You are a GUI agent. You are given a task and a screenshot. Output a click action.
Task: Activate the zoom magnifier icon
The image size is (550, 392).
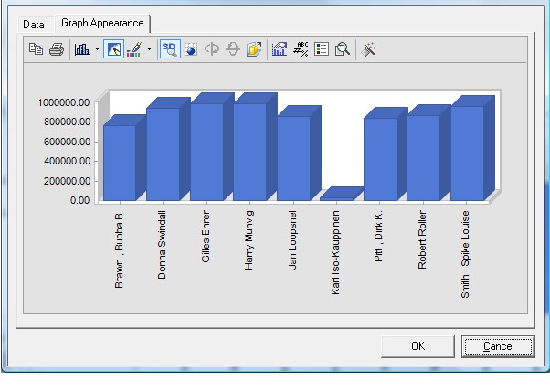pyautogui.click(x=343, y=49)
